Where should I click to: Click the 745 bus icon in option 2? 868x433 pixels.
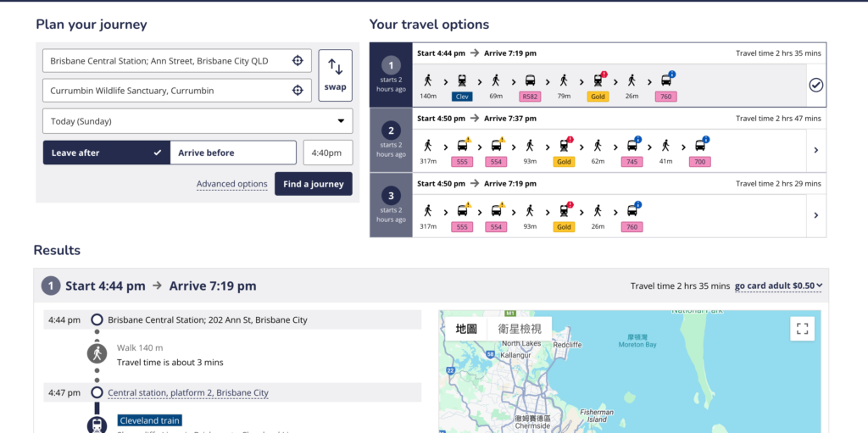coord(632,146)
